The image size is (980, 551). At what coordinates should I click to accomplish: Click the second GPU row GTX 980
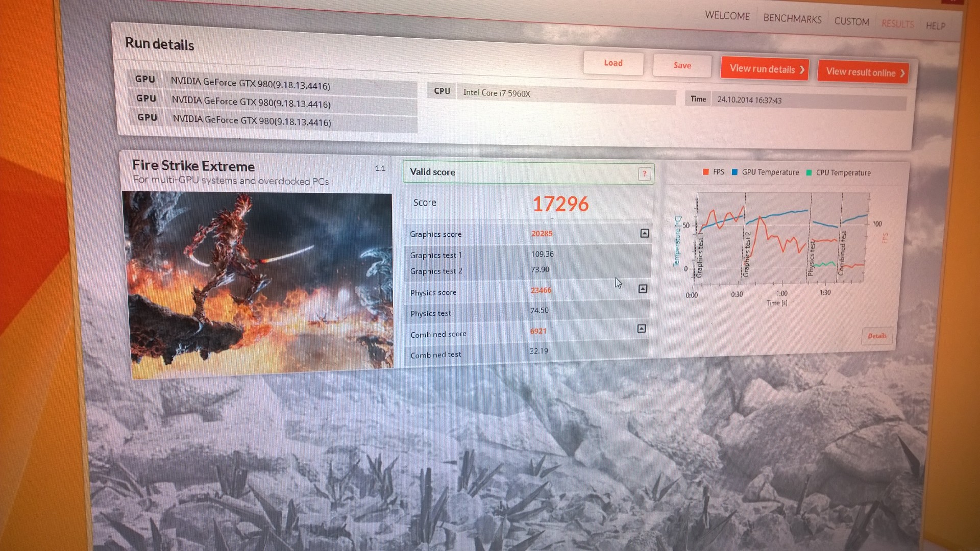(273, 103)
